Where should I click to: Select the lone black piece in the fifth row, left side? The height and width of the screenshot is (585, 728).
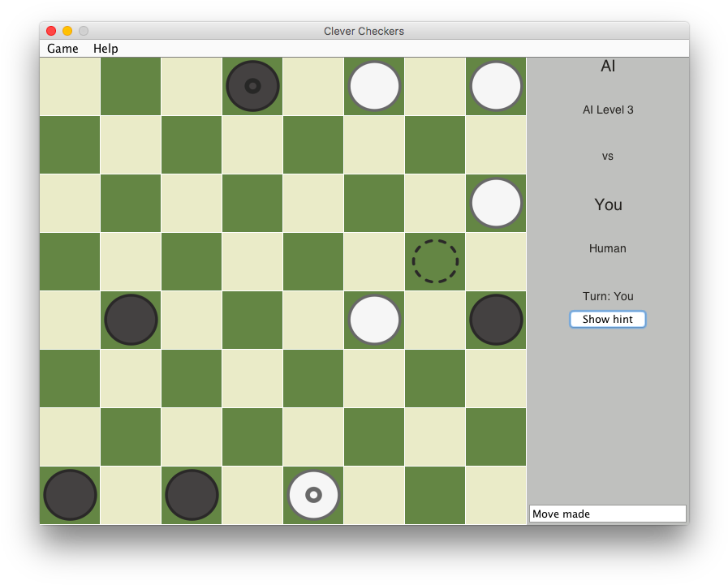click(131, 320)
